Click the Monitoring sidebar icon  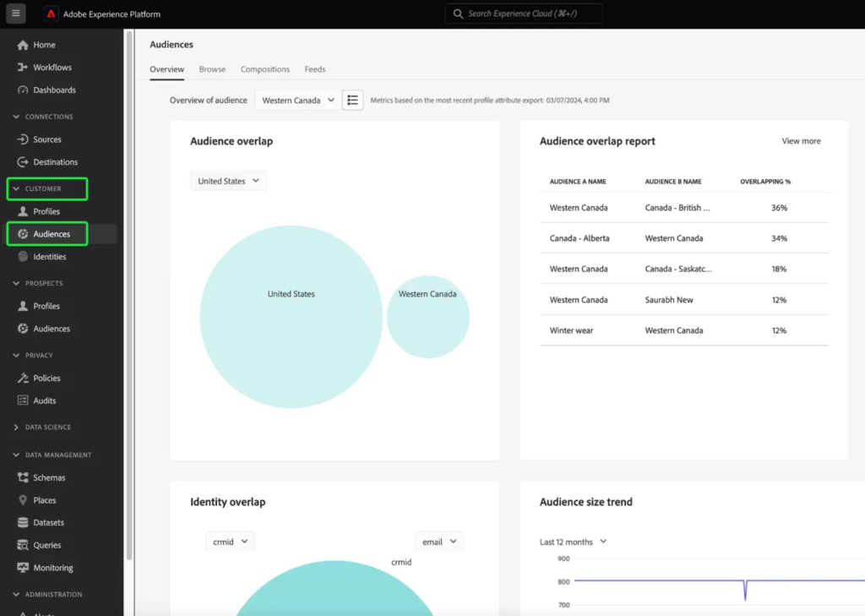(23, 568)
